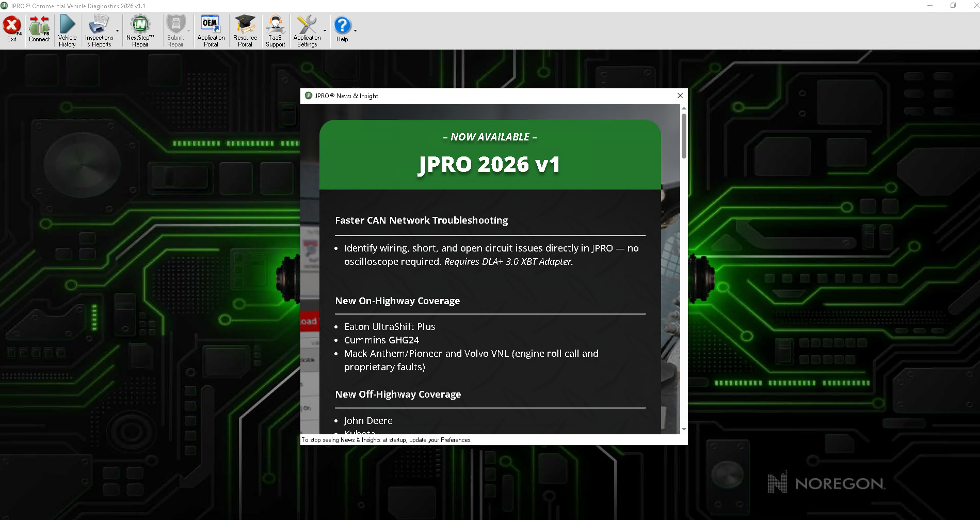
Task: Open TaaS Support
Action: coord(275,30)
